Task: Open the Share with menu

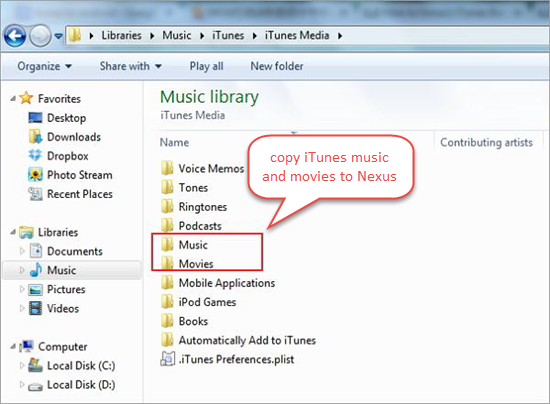Action: 130,66
